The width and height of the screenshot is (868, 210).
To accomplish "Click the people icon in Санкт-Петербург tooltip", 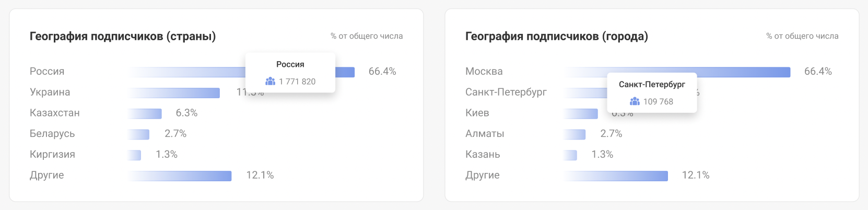I will click(635, 101).
